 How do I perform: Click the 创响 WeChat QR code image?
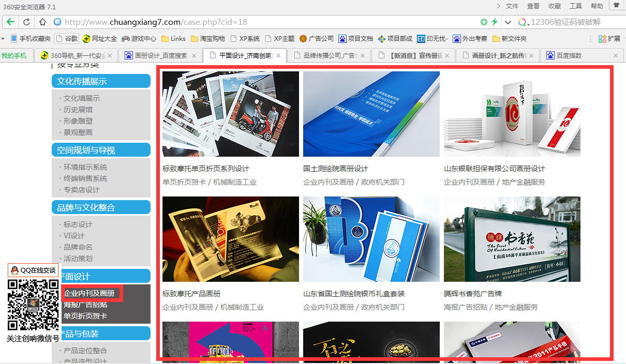(x=33, y=305)
